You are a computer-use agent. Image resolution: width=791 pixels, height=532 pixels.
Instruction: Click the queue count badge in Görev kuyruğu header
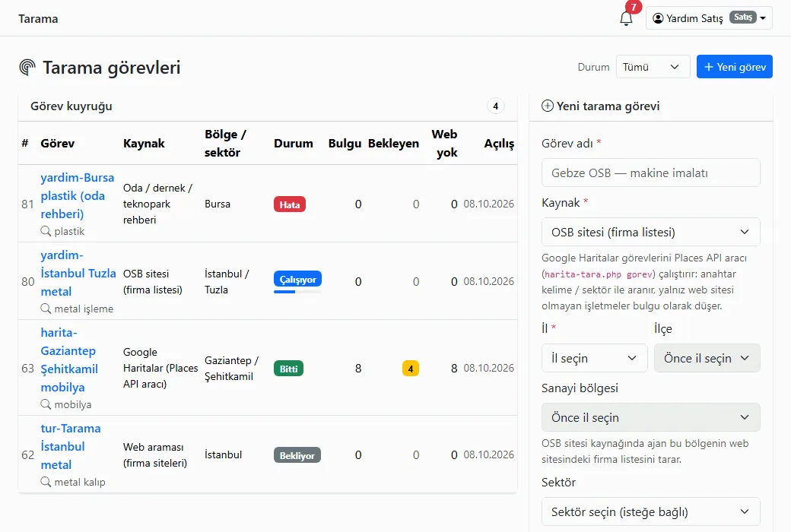tap(495, 106)
